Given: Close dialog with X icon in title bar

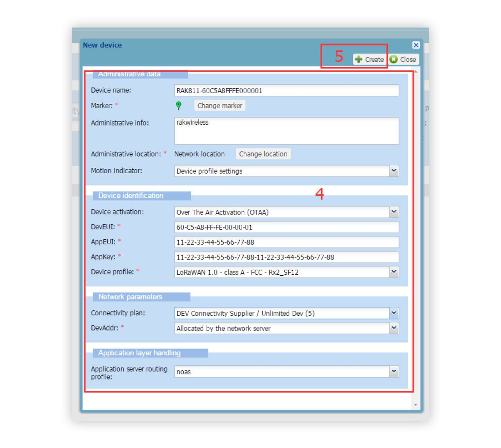Looking at the screenshot, I should tap(416, 45).
